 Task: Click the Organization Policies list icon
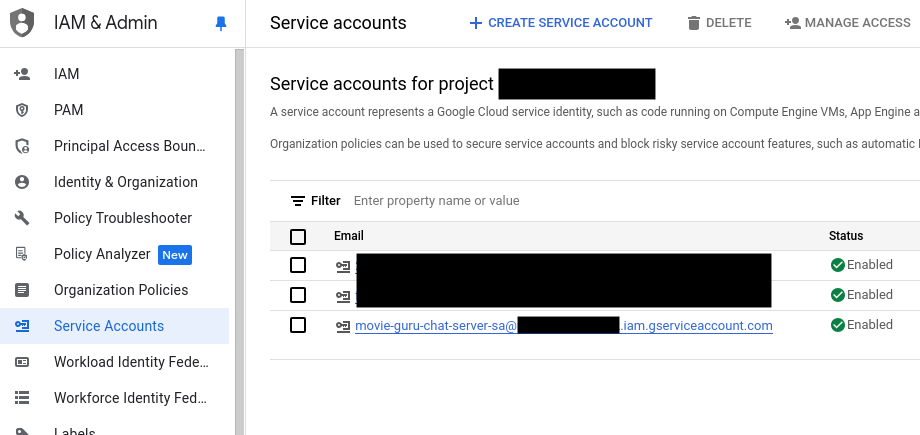pyautogui.click(x=22, y=290)
